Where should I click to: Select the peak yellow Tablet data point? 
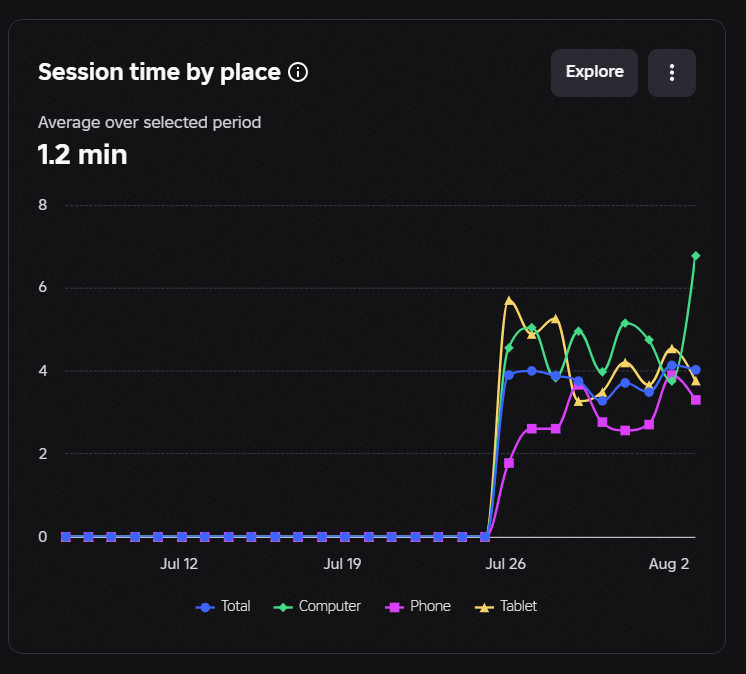tap(509, 301)
